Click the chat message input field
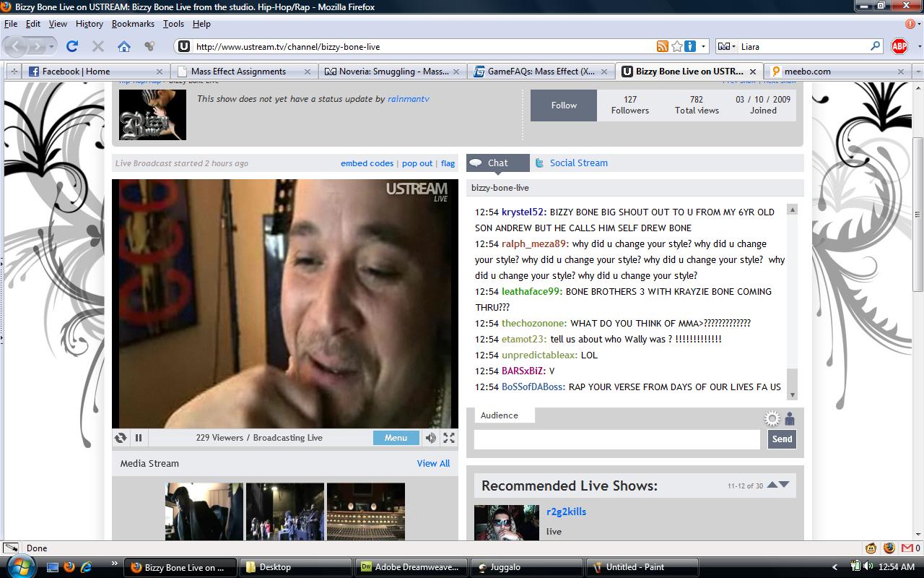This screenshot has height=578, width=924. coord(617,439)
